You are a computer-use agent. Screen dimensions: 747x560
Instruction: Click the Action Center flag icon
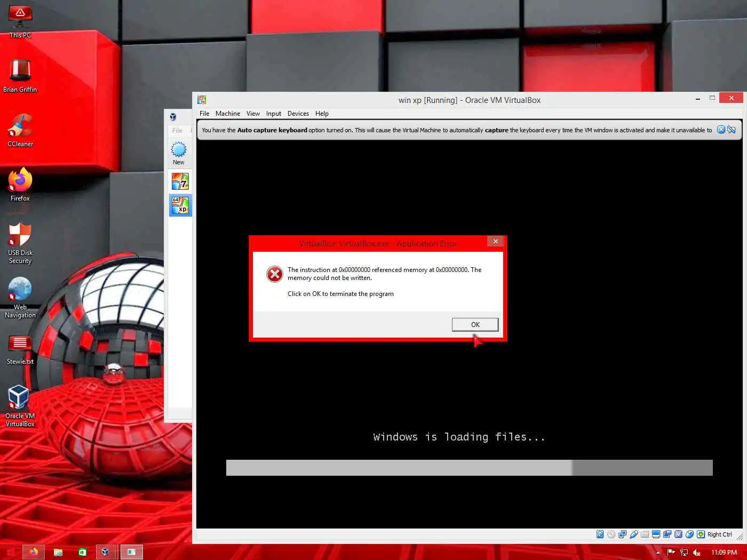pos(671,553)
